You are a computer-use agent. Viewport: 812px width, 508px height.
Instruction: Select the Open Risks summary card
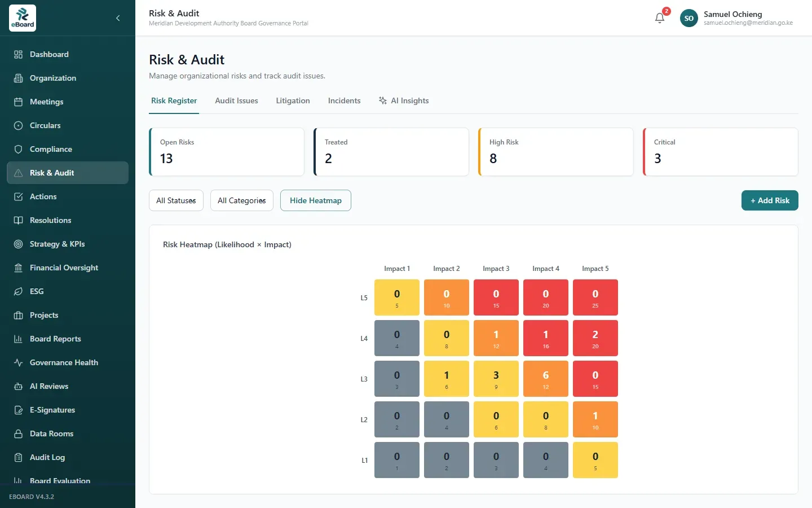click(x=227, y=152)
